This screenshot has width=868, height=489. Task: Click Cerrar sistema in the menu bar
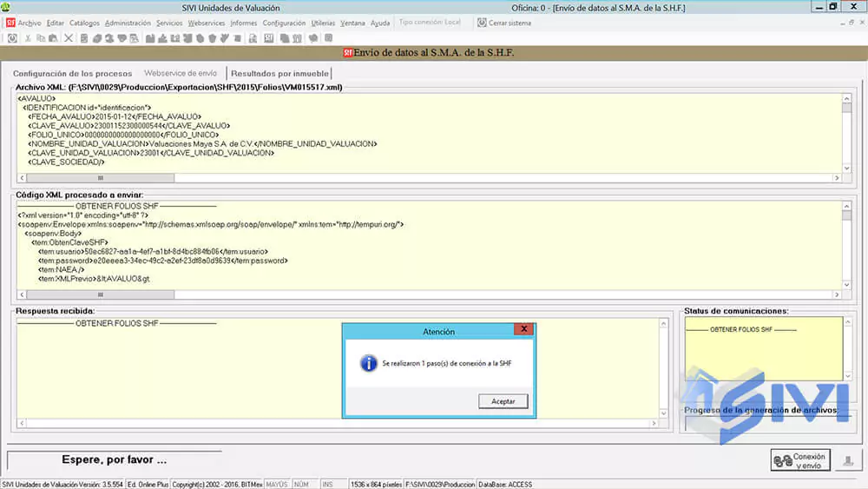tap(504, 23)
